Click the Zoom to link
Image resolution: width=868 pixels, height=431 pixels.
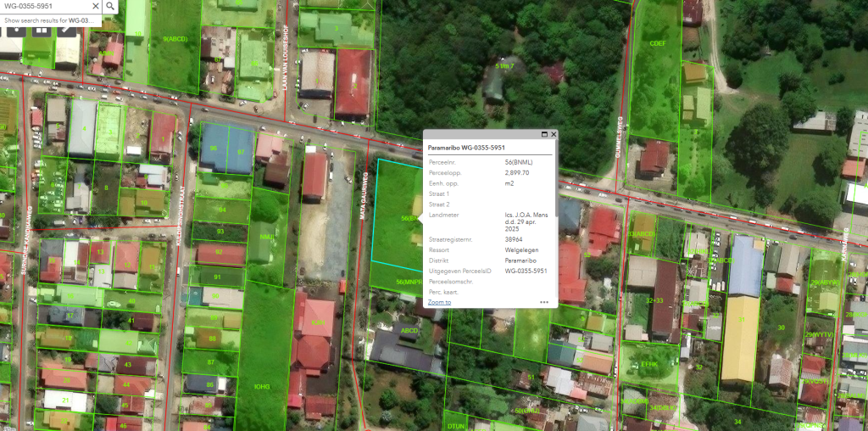[439, 302]
